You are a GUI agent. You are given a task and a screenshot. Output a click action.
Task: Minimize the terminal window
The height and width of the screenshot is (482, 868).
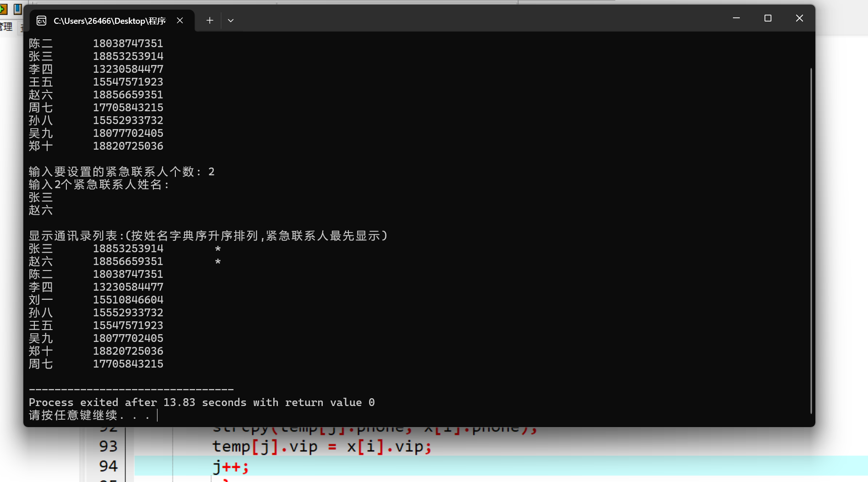[x=736, y=18]
